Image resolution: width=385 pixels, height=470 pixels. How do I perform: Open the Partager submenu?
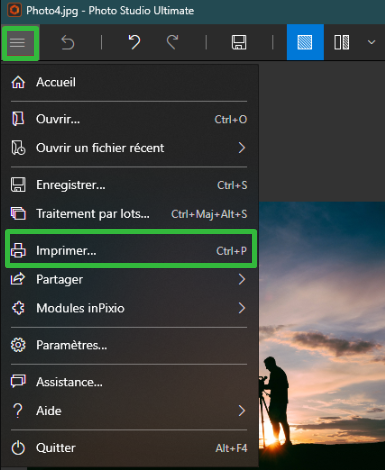(x=129, y=279)
